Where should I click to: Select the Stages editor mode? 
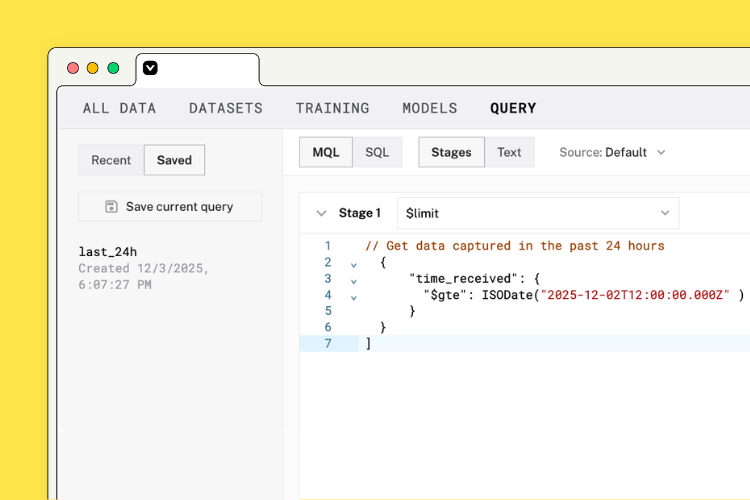pyautogui.click(x=451, y=152)
